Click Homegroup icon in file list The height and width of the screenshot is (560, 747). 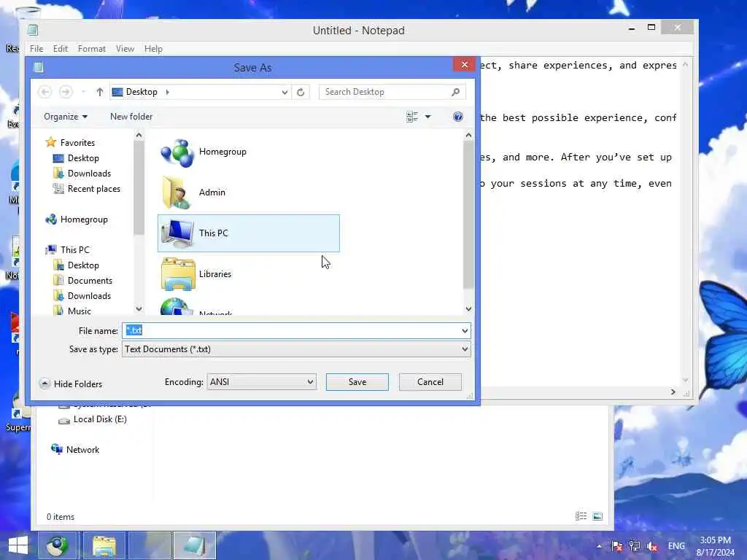[x=177, y=153]
